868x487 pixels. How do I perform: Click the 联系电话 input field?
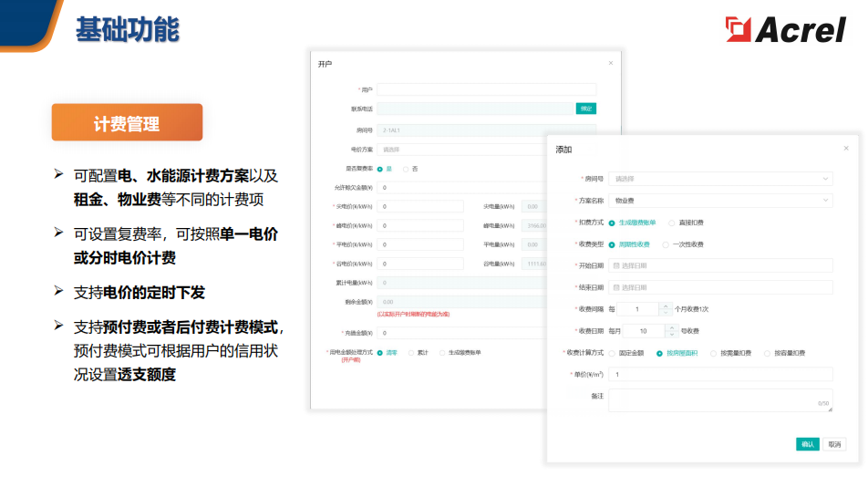click(x=475, y=109)
